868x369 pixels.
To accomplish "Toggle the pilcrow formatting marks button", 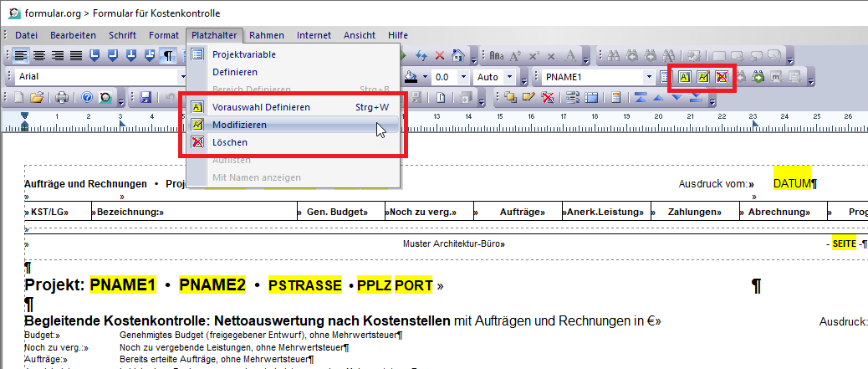I will pyautogui.click(x=168, y=56).
